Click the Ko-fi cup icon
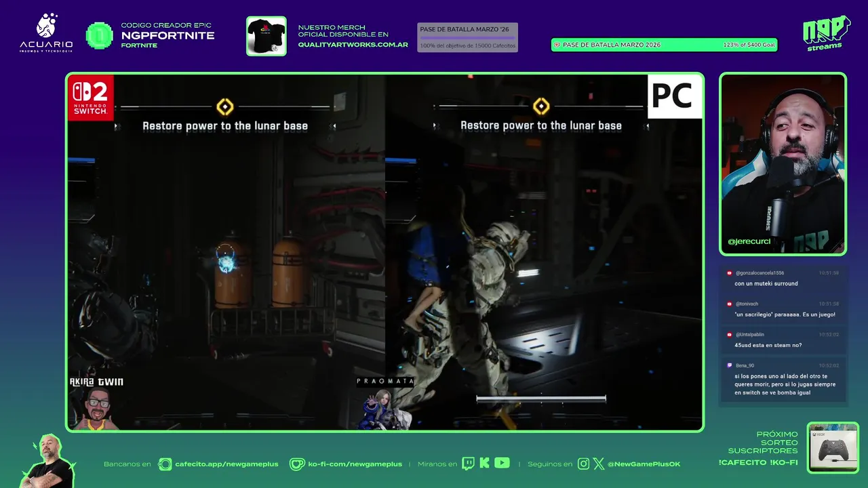Screen dimensions: 868x488 tap(297, 464)
